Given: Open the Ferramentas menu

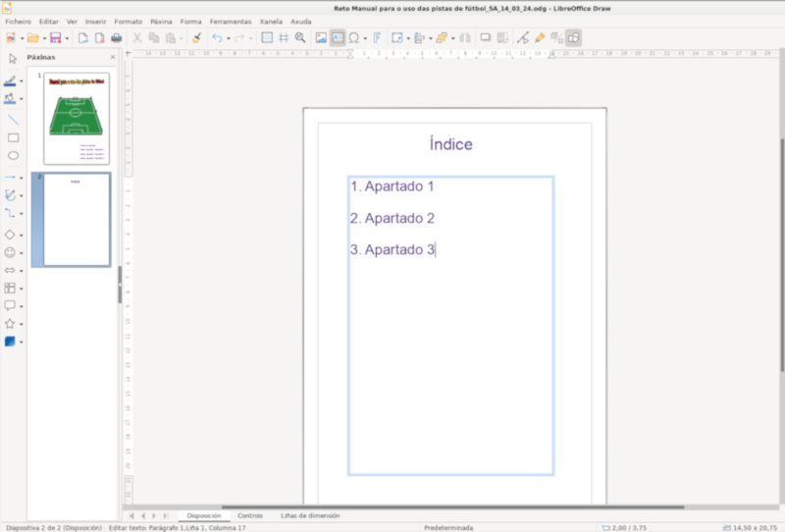Looking at the screenshot, I should tap(230, 21).
